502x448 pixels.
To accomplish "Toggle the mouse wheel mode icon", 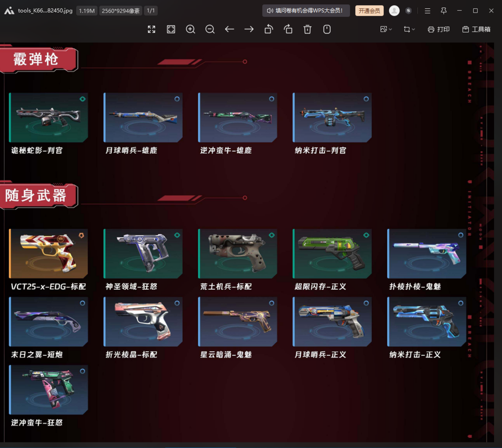I will click(327, 29).
